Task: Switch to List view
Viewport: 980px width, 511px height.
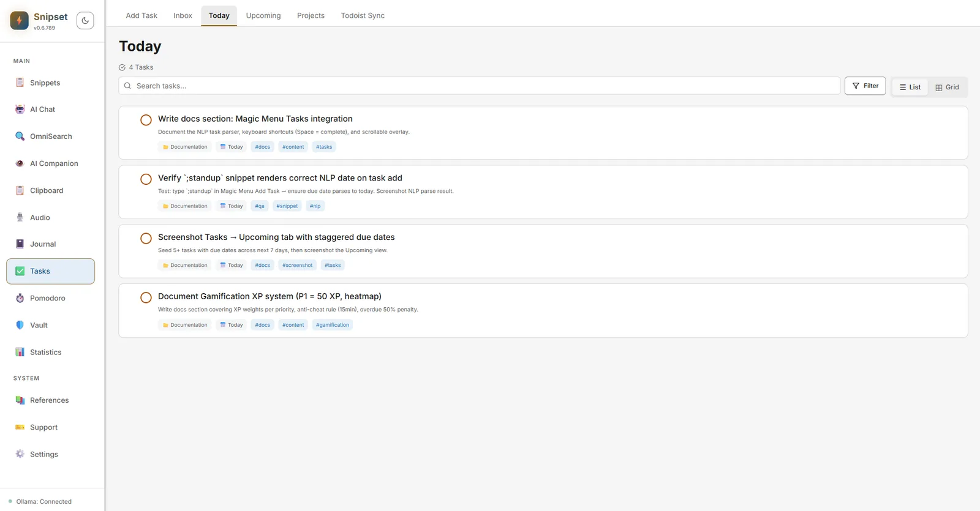Action: 910,87
